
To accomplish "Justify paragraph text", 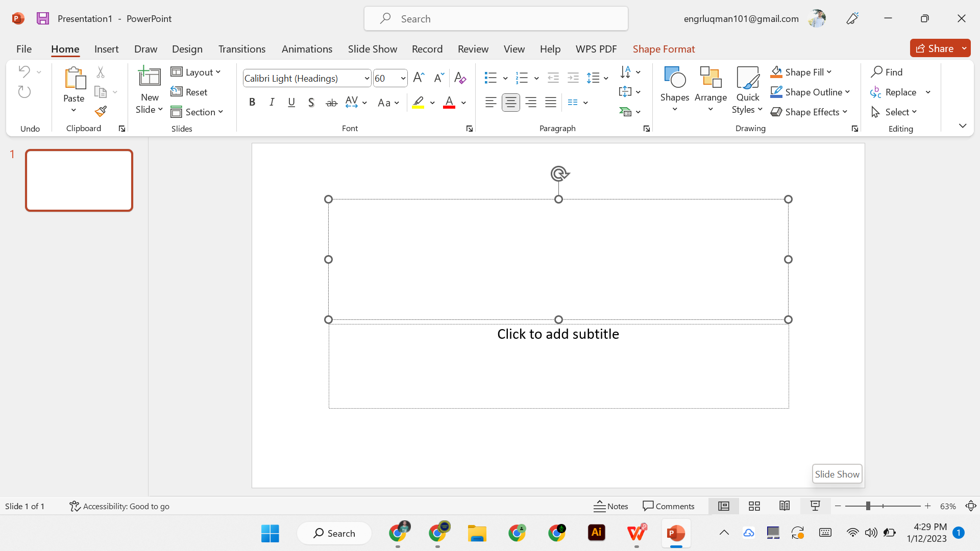I will (x=551, y=103).
